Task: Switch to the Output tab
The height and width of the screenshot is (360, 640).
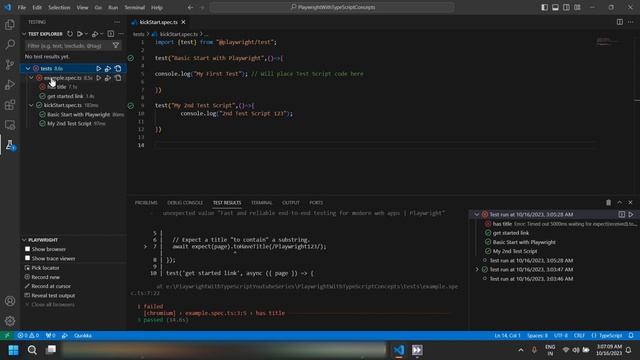Action: 291,202
